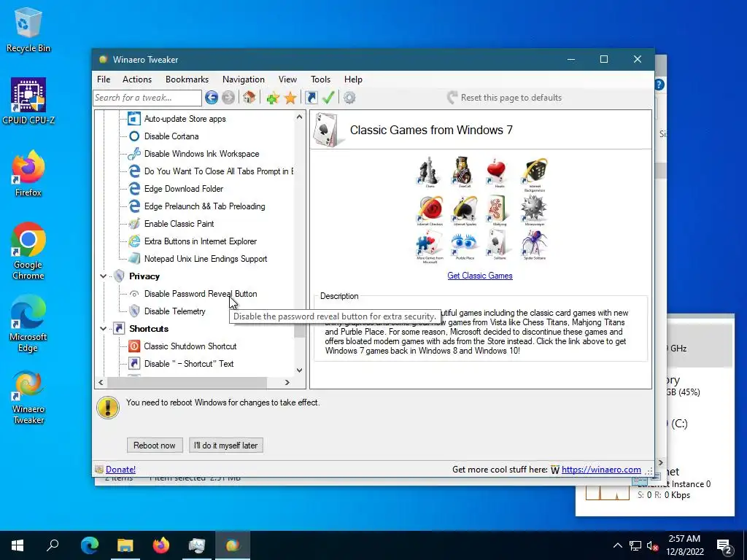Select Auto-update Store apps tweak
This screenshot has height=560, width=747.
(185, 119)
